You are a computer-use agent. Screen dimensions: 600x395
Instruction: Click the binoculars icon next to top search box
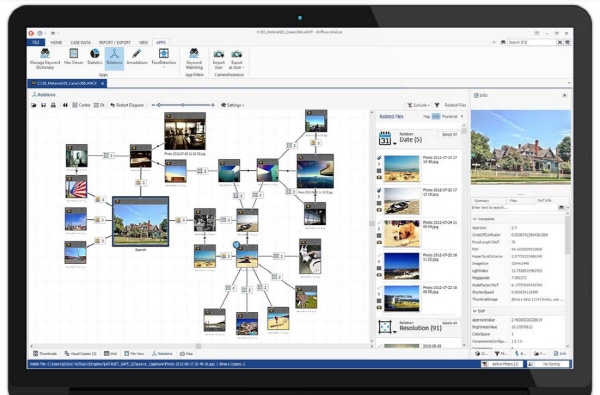point(503,42)
